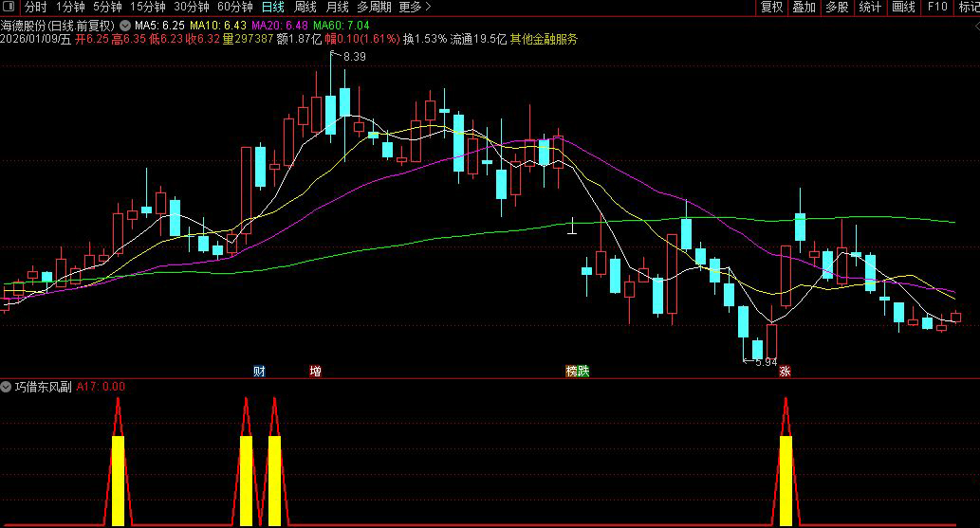980x528 pixels.
Task: Click the MA10: 6.43 label
Action: point(218,26)
